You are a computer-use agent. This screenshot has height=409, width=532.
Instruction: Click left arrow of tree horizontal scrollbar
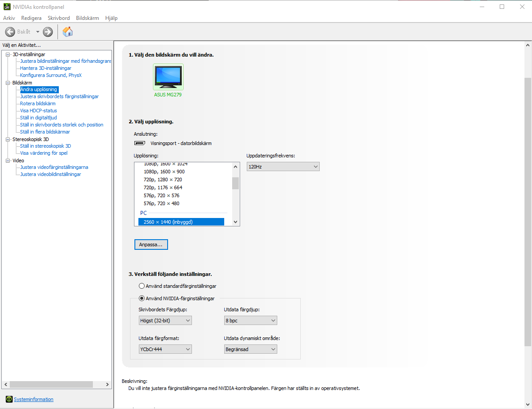(x=5, y=385)
